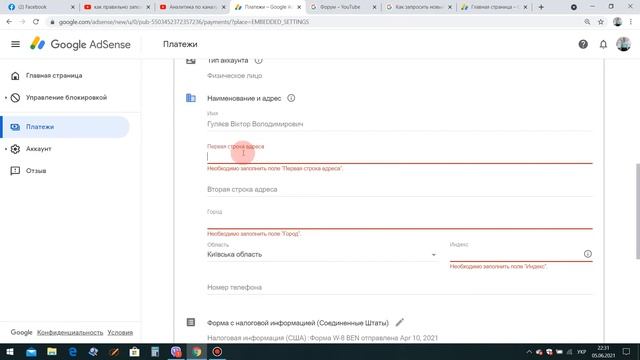Bookmark this page with star icon
The height and width of the screenshot is (360, 640).
tap(601, 22)
